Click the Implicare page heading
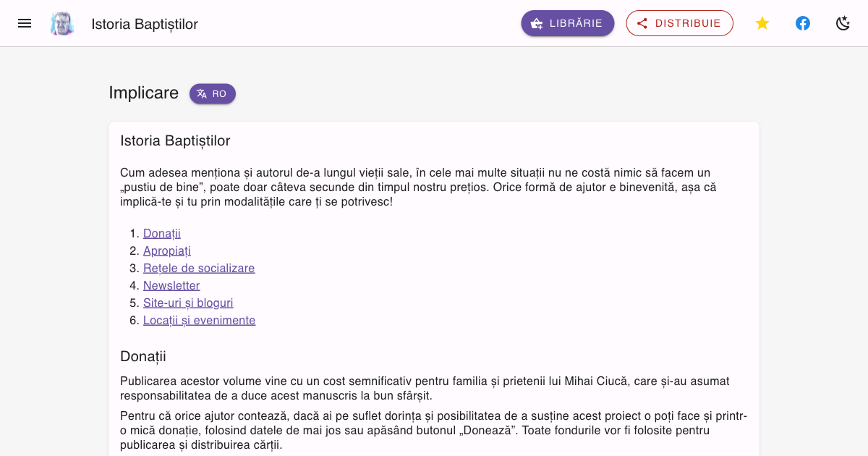 click(143, 93)
